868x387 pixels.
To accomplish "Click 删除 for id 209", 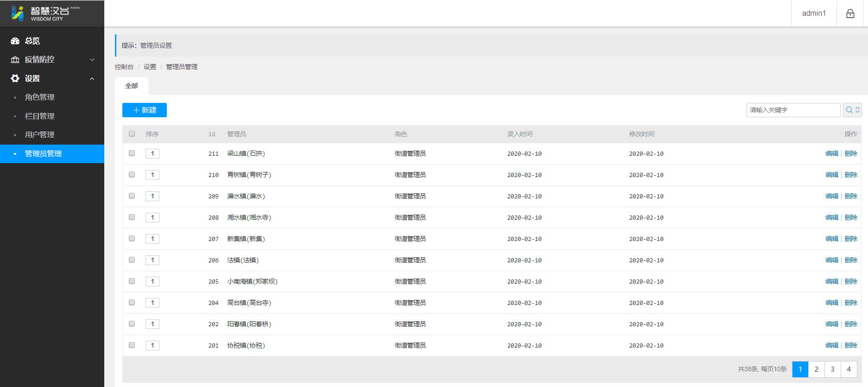I will coord(851,196).
